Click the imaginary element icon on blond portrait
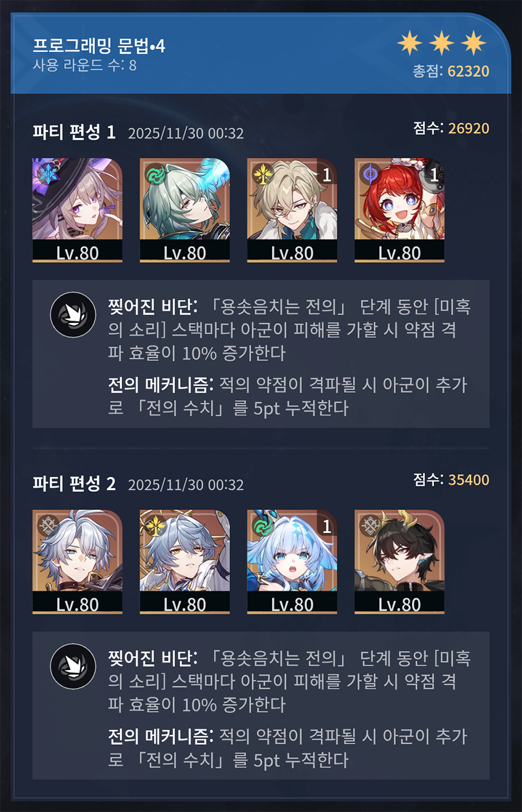This screenshot has height=812, width=522. pos(261,173)
